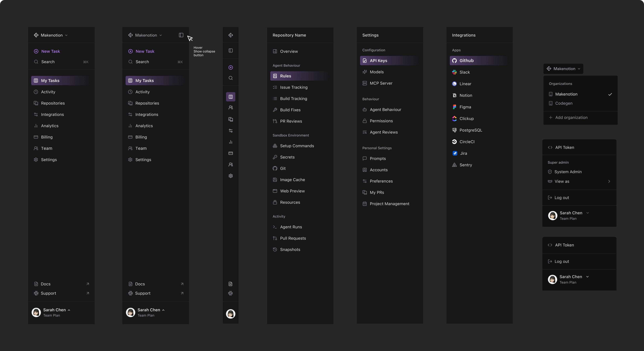Click the Docs page icon in collapsed rail

[x=230, y=284]
